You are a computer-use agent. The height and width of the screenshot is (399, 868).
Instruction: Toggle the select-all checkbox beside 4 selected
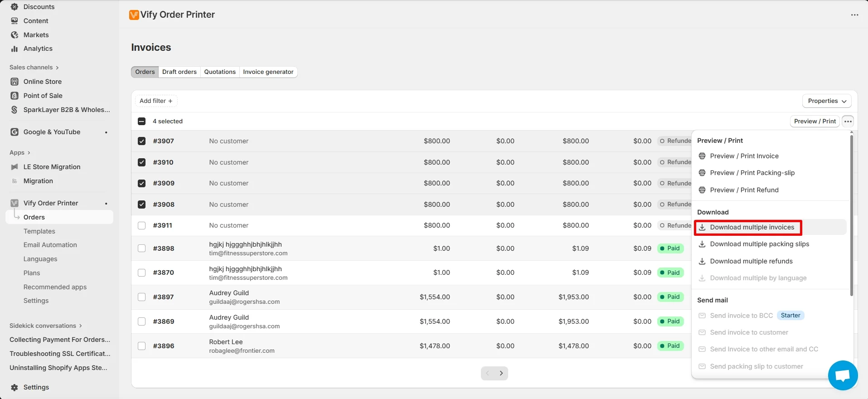[x=142, y=122]
